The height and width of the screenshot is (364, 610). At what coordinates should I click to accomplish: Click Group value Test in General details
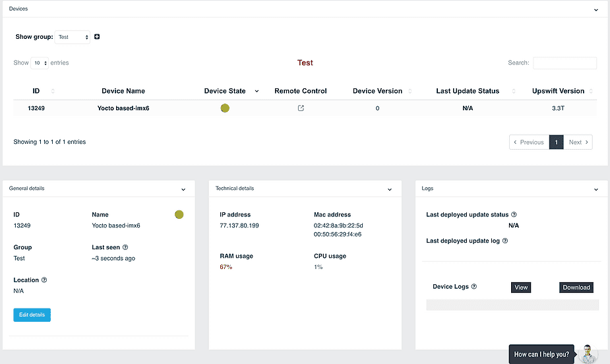[19, 258]
